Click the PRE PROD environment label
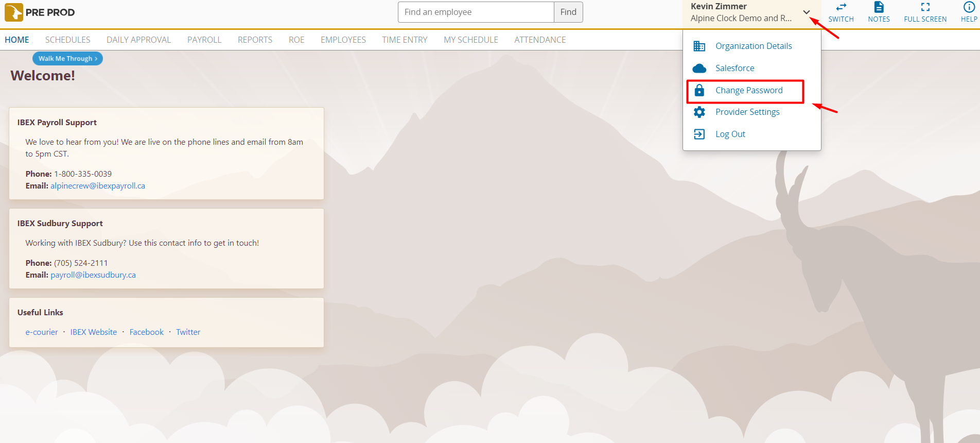The image size is (980, 443). [50, 12]
